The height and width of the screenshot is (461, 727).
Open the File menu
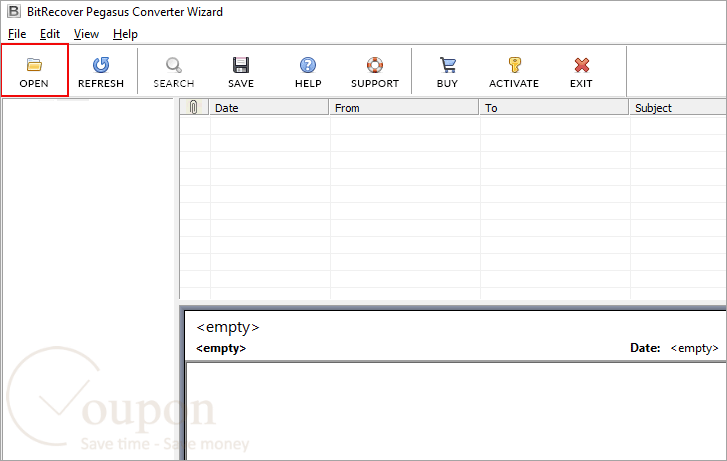[x=17, y=34]
